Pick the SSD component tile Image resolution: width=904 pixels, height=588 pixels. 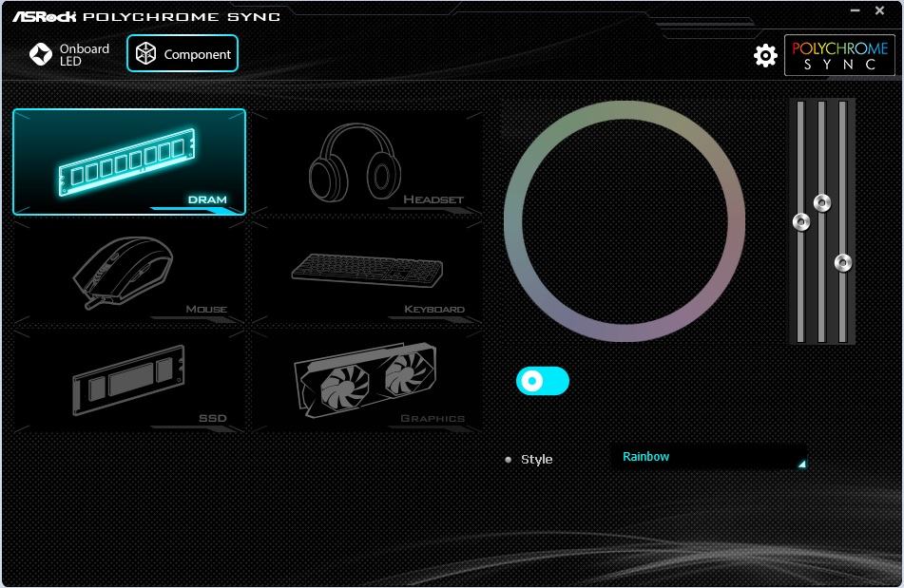(x=129, y=381)
